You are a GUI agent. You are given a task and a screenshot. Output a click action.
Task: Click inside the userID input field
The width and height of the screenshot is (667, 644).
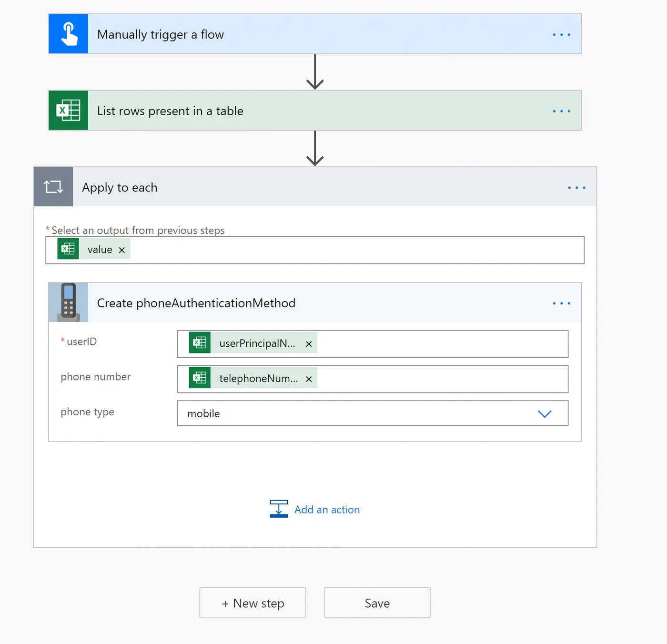[373, 344]
